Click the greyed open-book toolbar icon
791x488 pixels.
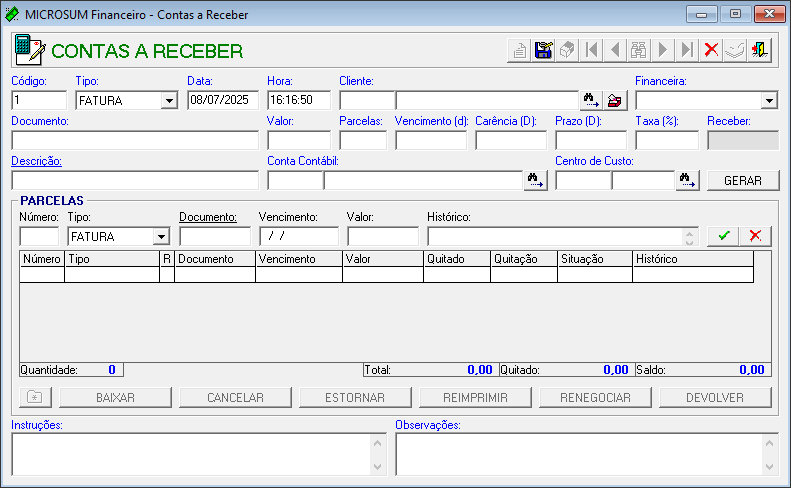pos(734,50)
